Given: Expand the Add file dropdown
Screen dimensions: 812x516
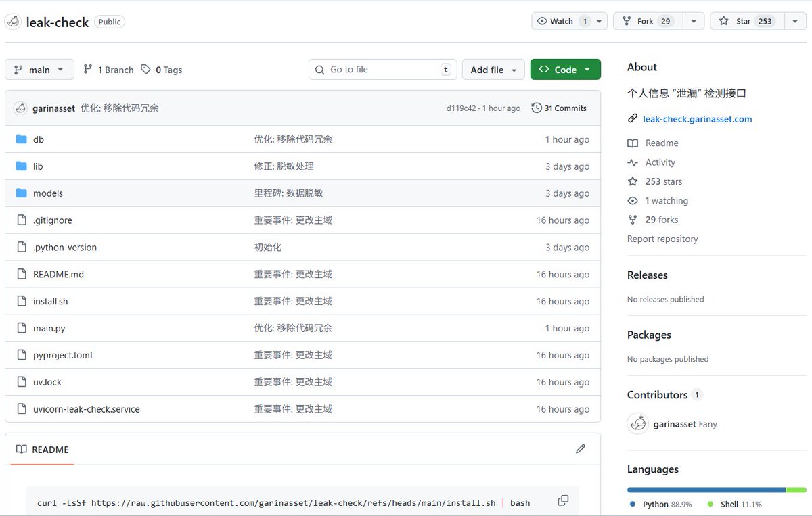Looking at the screenshot, I should tap(493, 69).
